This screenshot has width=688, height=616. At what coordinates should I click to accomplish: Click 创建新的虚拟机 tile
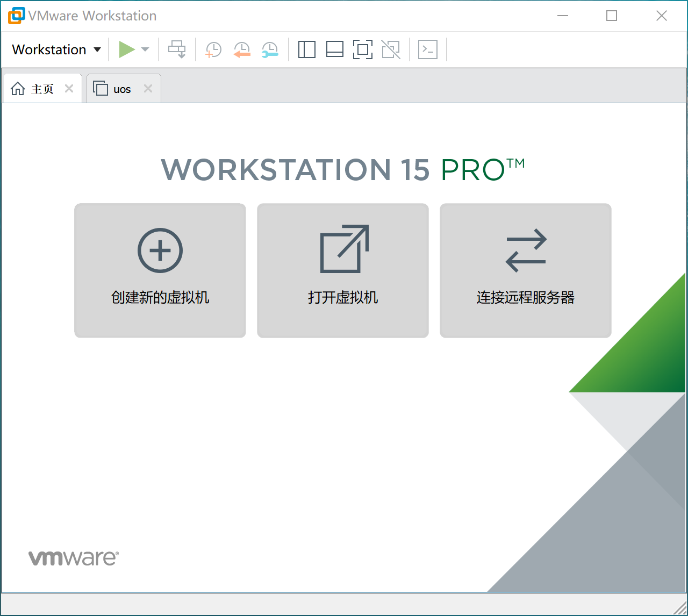[160, 270]
